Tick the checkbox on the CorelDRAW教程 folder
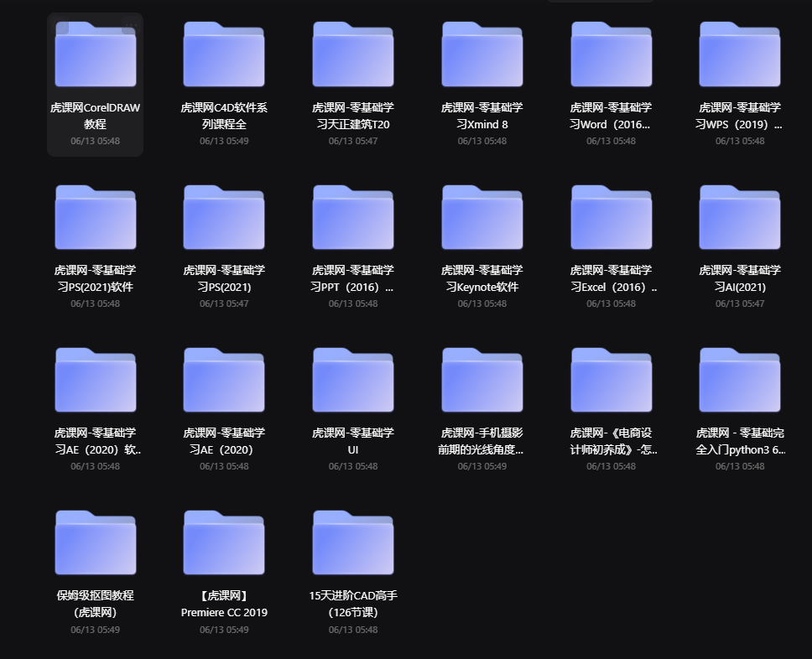 pos(62,26)
